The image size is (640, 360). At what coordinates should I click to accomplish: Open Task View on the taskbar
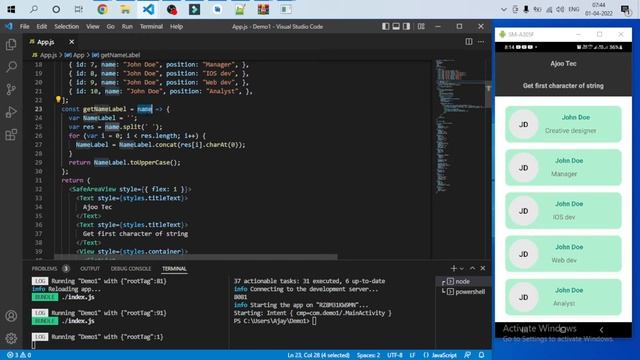click(x=79, y=9)
